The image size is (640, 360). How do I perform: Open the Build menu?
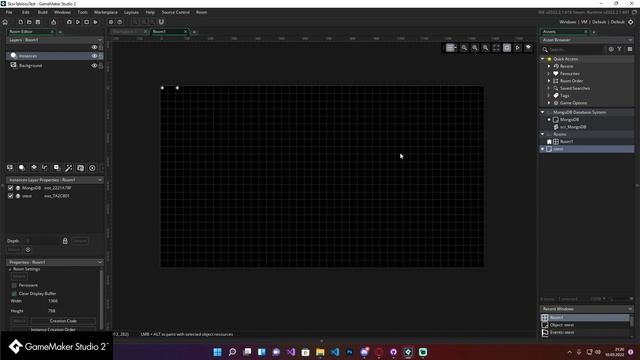[42, 12]
